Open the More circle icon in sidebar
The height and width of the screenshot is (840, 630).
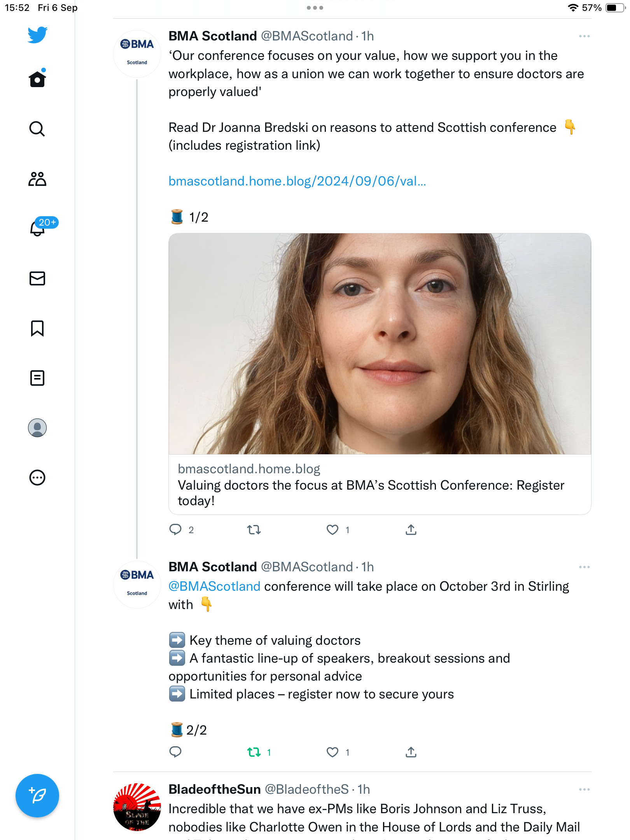[37, 478]
